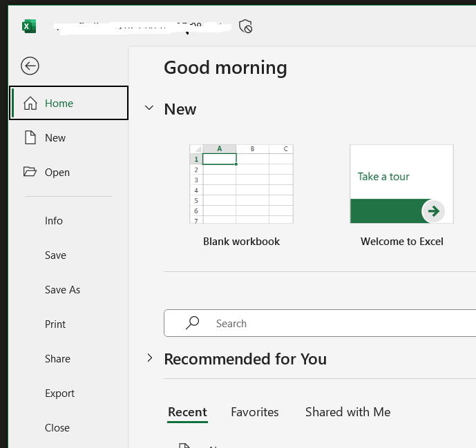
Task: Switch to the Shared with Me tab
Action: coord(348,412)
